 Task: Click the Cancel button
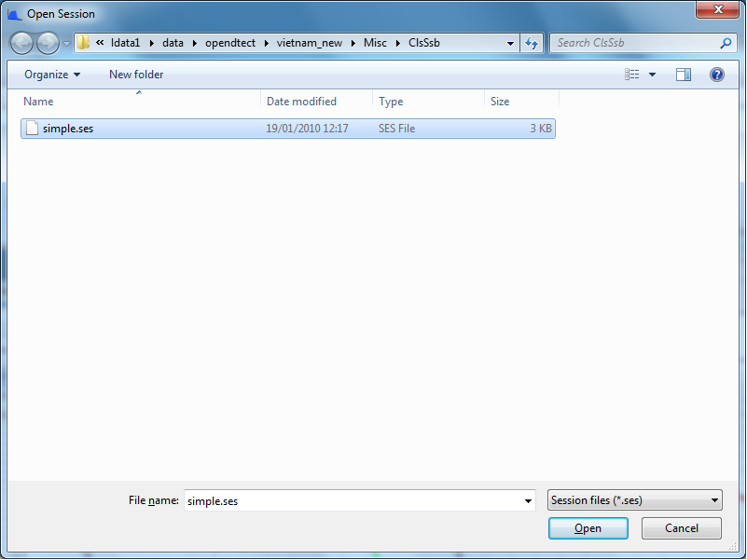click(x=681, y=527)
